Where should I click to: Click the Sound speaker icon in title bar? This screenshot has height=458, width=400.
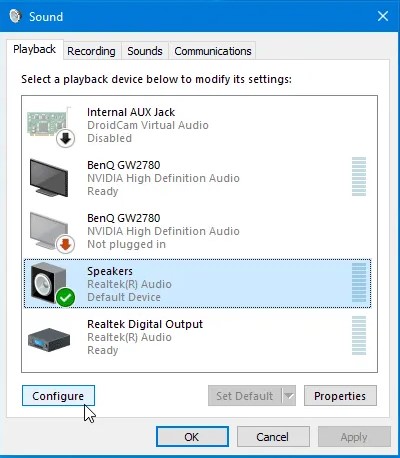click(x=15, y=16)
